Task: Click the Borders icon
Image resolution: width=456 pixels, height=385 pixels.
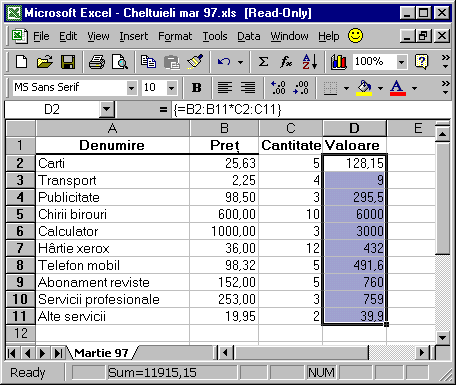Action: tap(330, 88)
